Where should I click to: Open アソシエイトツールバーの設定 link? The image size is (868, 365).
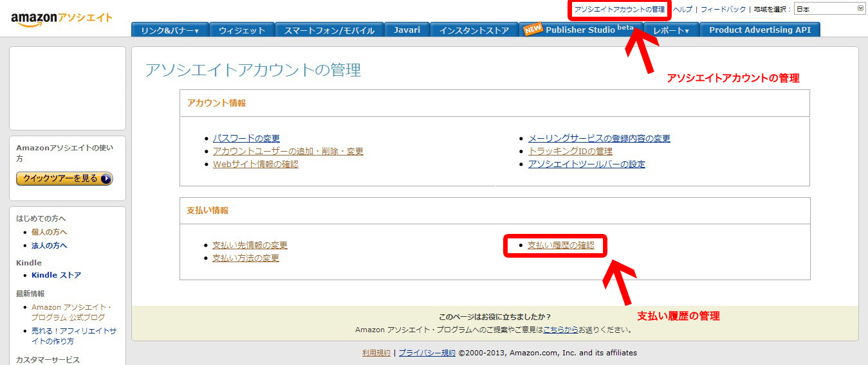(x=587, y=164)
